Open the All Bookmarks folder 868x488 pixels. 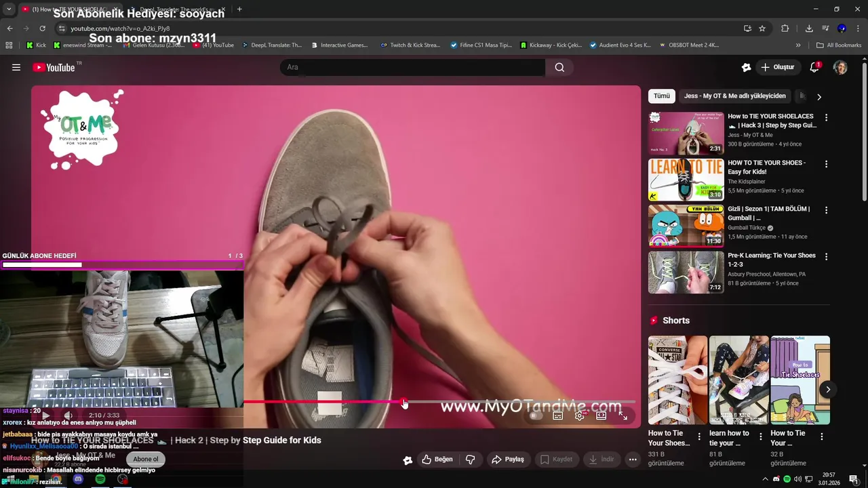pyautogui.click(x=839, y=45)
